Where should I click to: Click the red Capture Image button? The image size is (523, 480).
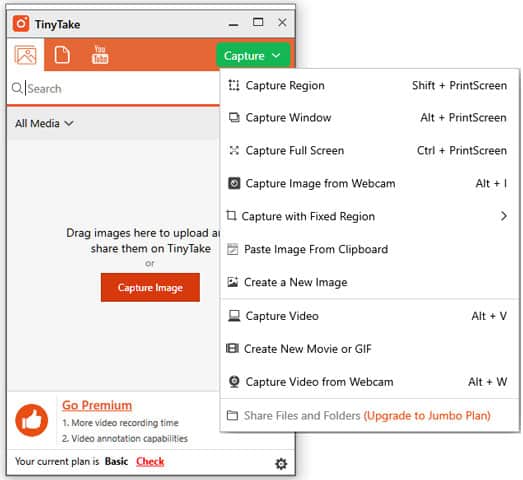pos(150,288)
